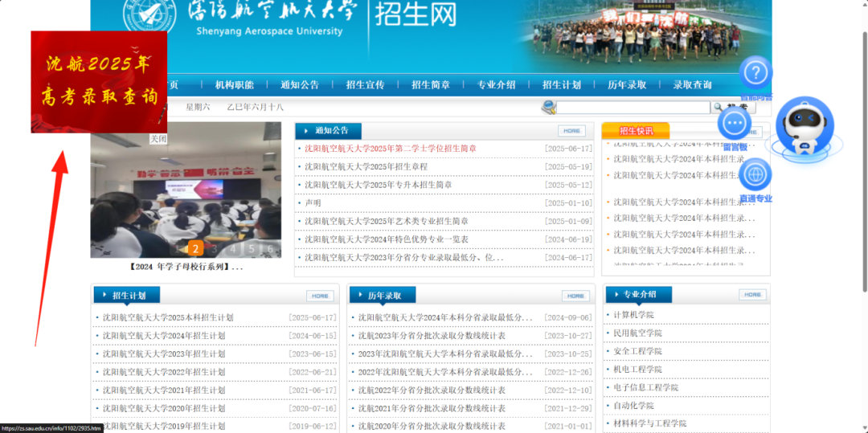Open 沈阳航空航天大学2025年招生章程 notice
The image size is (868, 433).
(366, 166)
